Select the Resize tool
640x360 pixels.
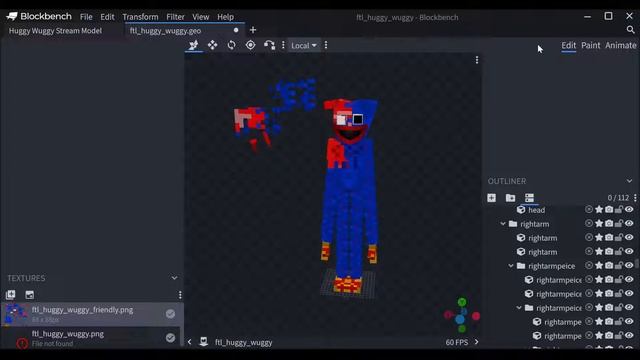pos(213,45)
